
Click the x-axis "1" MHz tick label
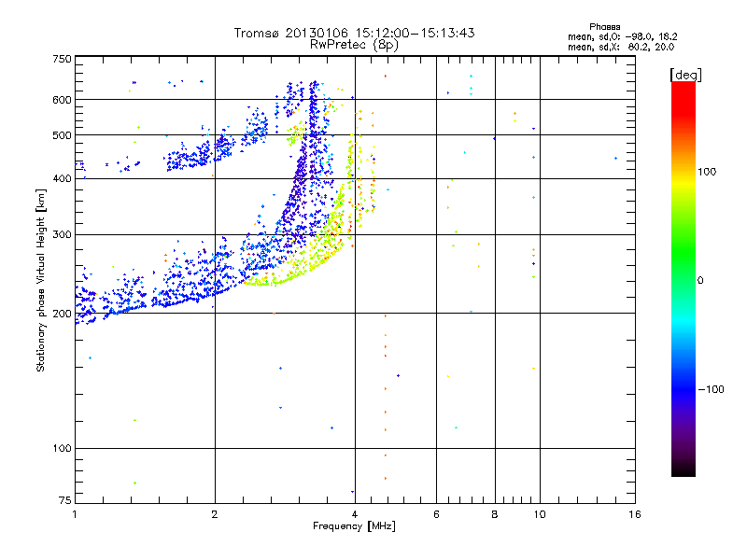coord(75,514)
